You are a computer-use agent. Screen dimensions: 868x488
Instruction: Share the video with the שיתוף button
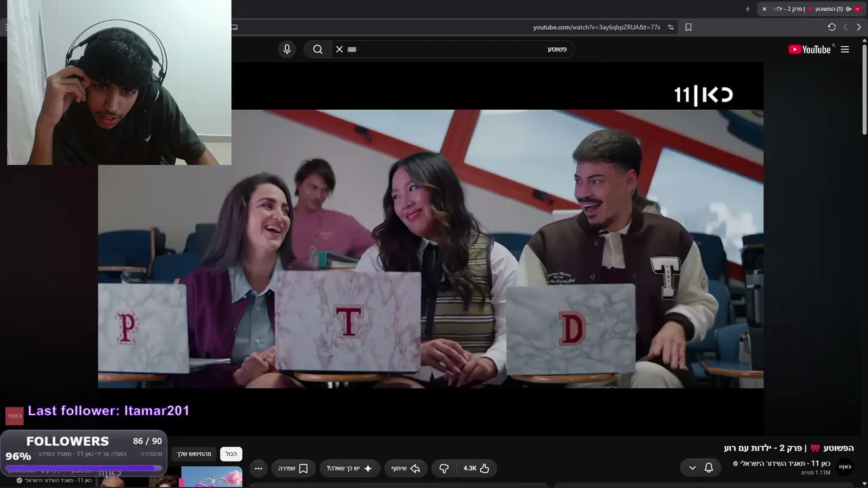pos(406,468)
